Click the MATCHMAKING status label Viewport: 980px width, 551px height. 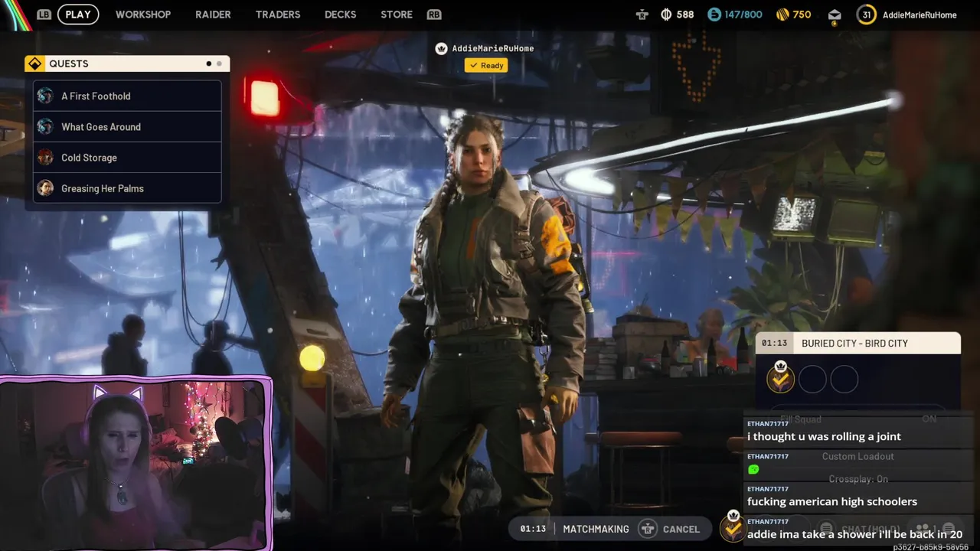(x=596, y=529)
